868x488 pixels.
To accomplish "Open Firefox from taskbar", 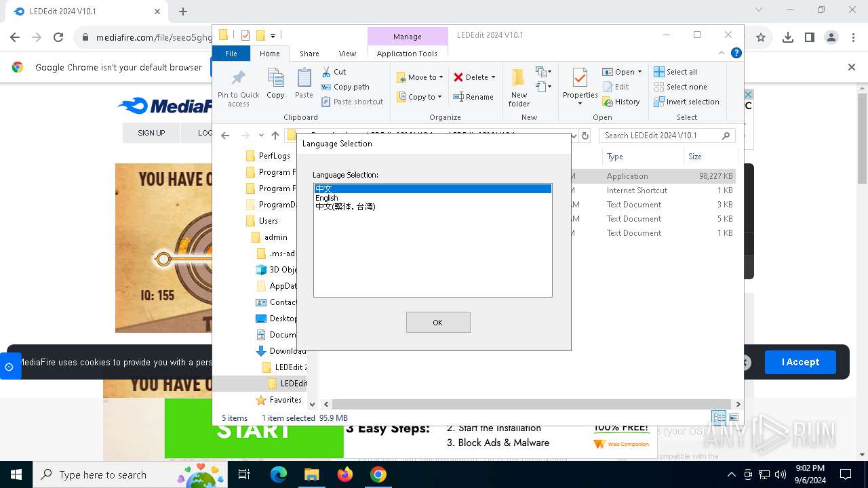I will click(x=345, y=474).
